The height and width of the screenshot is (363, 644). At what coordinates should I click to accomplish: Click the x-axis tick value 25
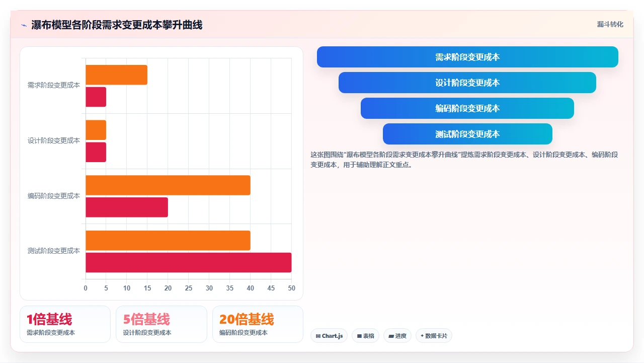click(x=189, y=288)
